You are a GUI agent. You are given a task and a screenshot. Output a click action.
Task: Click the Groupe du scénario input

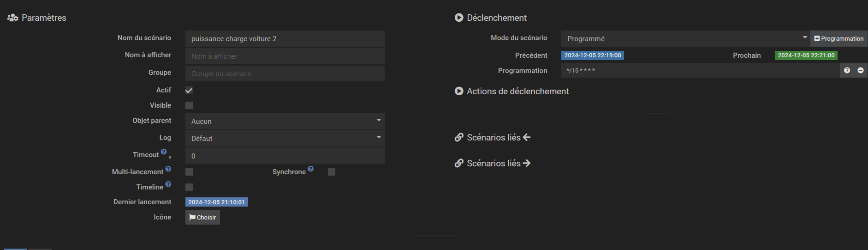(285, 74)
